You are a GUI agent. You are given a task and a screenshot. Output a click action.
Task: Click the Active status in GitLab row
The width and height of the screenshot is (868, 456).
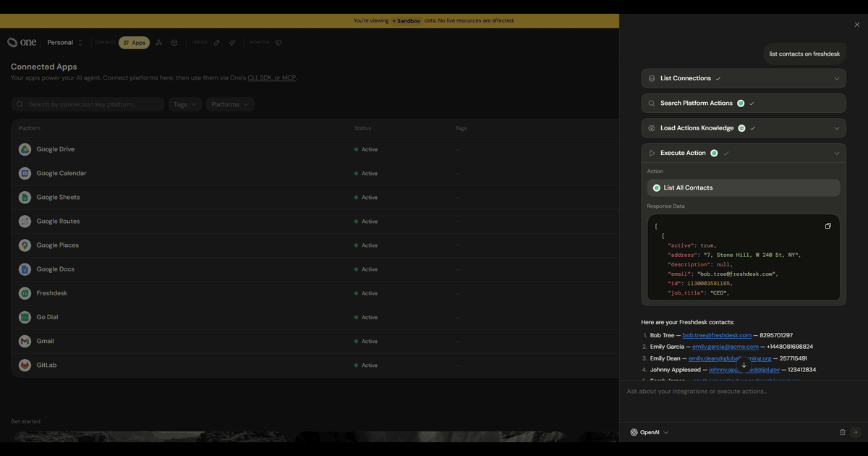pyautogui.click(x=366, y=366)
